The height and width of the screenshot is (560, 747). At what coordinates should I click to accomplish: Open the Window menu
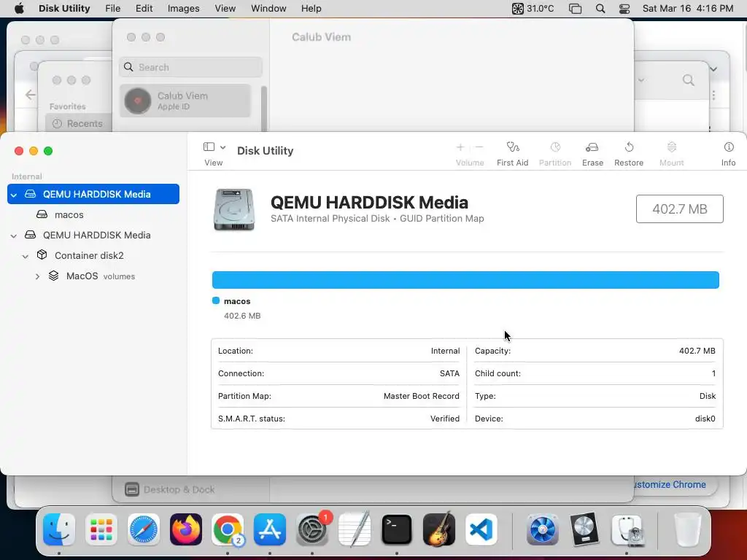pyautogui.click(x=268, y=9)
